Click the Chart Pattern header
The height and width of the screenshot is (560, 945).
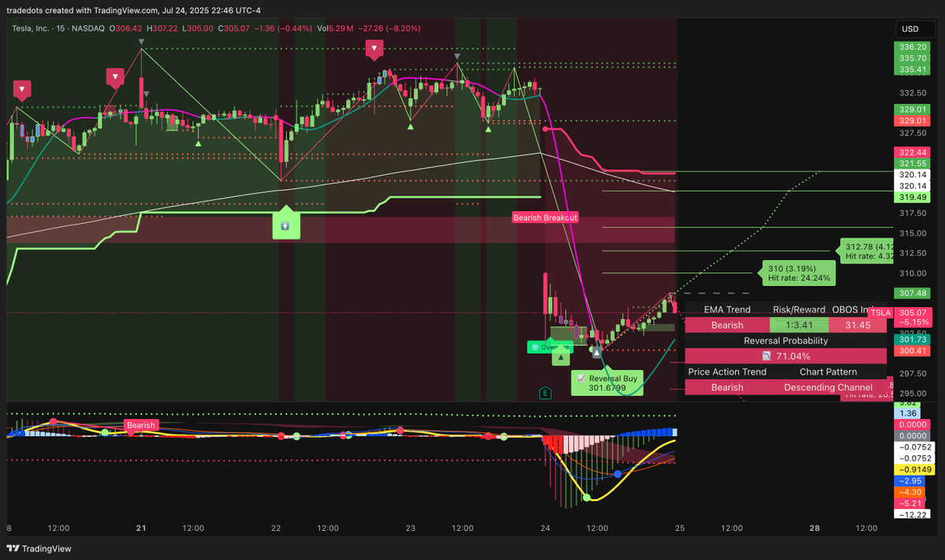[x=828, y=372]
